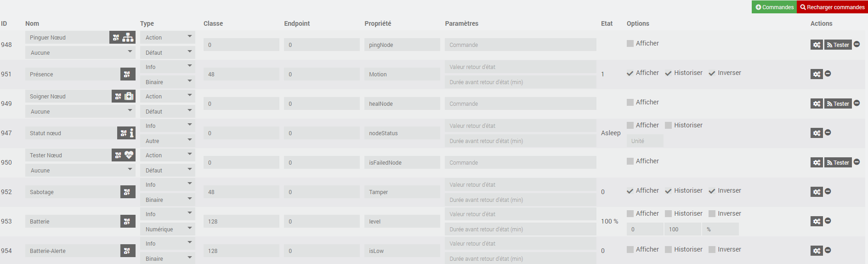Remove the Sabotage command via minus icon
Viewport: 868px width, 264px height.
[x=828, y=191]
